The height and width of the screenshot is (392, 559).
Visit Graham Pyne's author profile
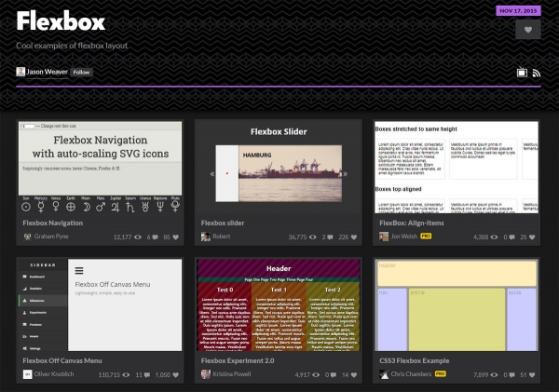pyautogui.click(x=53, y=237)
